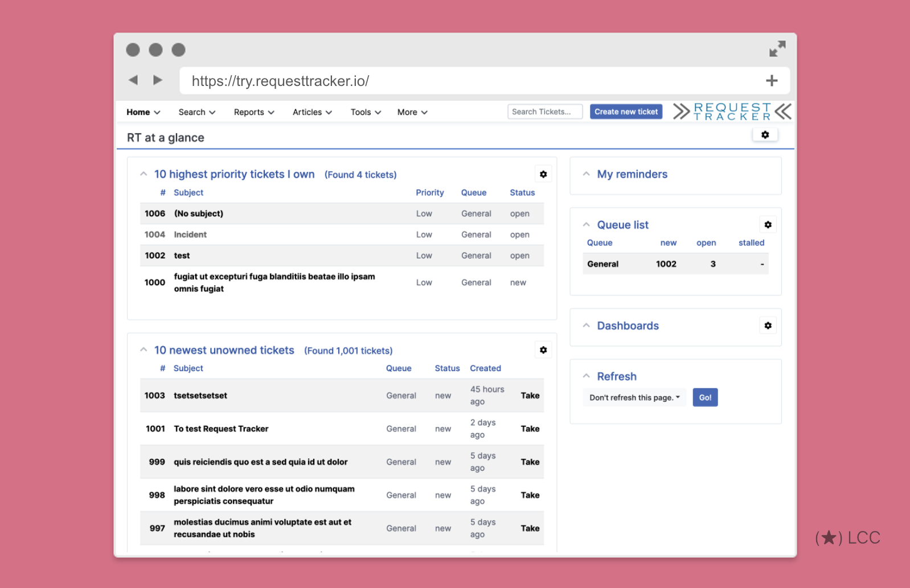This screenshot has width=910, height=588.
Task: Open ticket 1000 fugiat ut excepturi
Action: (274, 282)
